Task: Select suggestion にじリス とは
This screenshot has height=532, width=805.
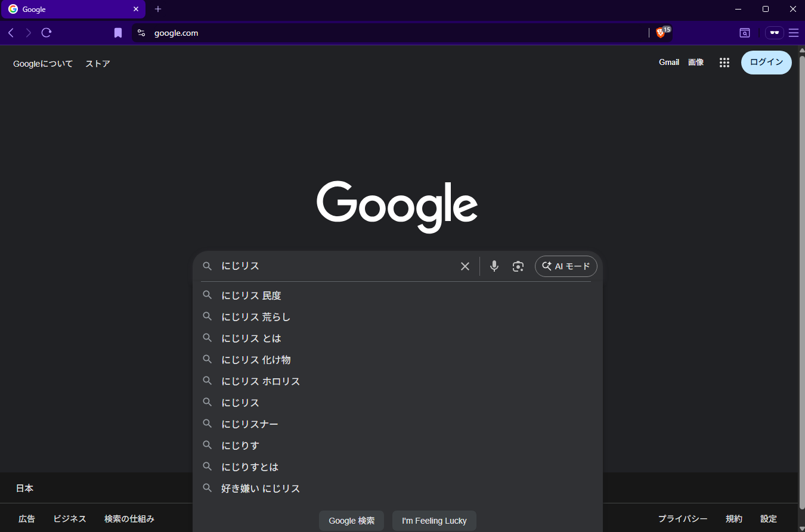Action: [397, 338]
